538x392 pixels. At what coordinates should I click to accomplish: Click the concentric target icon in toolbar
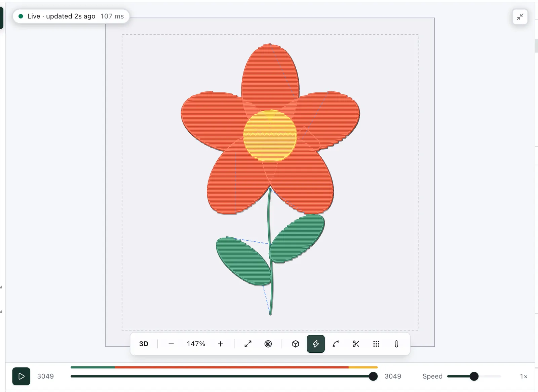pos(268,344)
